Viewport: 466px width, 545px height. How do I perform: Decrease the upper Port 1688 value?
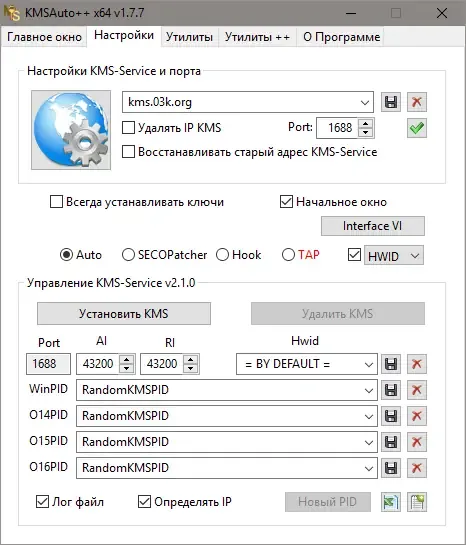(365, 132)
